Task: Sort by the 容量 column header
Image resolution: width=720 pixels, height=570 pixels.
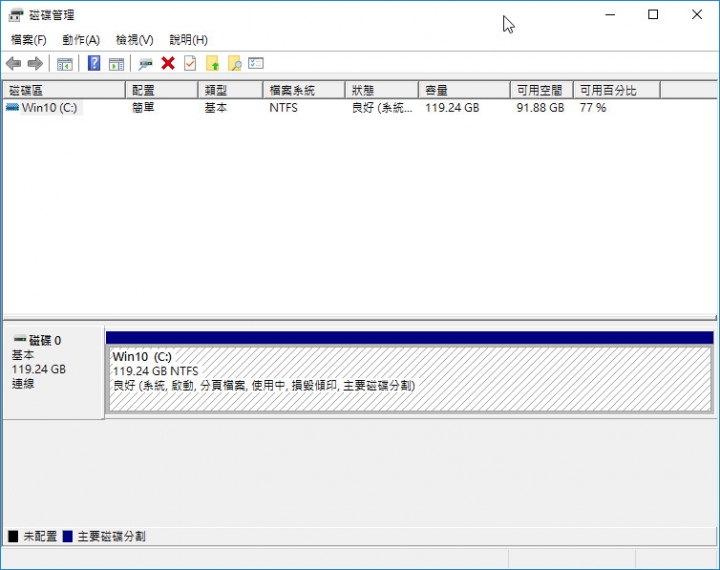Action: click(x=464, y=90)
